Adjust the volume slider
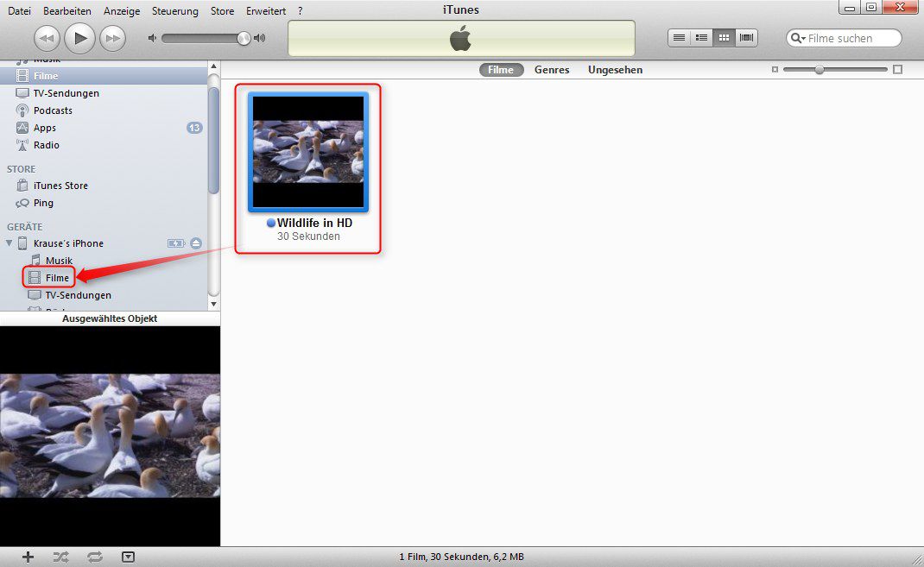 coord(244,38)
